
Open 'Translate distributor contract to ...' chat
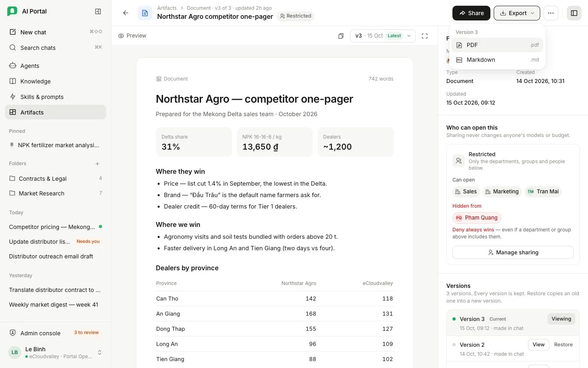[56, 290]
